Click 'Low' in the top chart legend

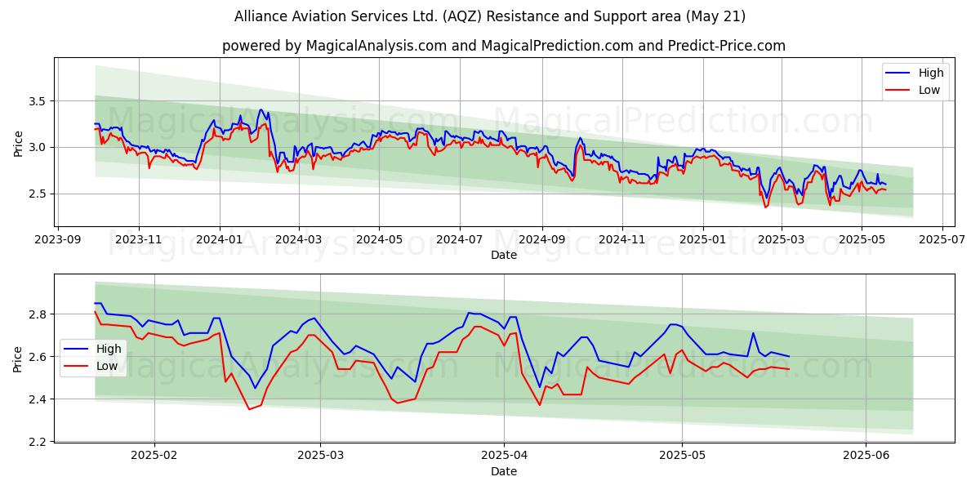[929, 90]
